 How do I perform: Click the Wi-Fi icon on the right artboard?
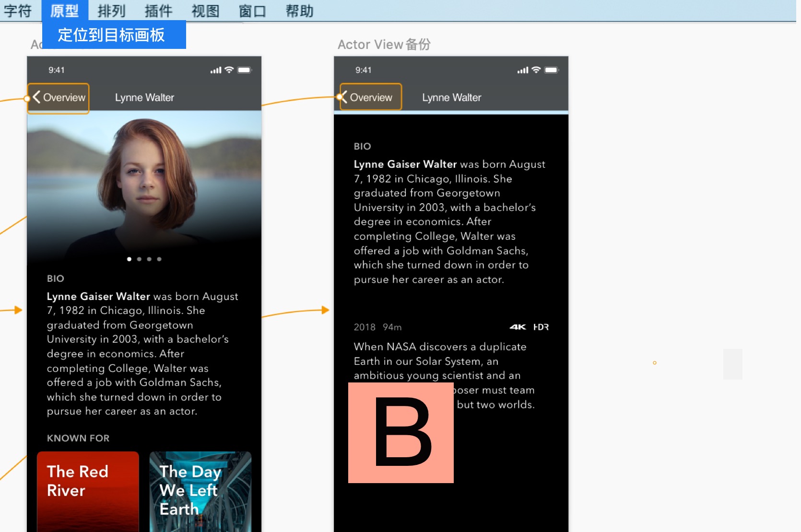point(535,69)
